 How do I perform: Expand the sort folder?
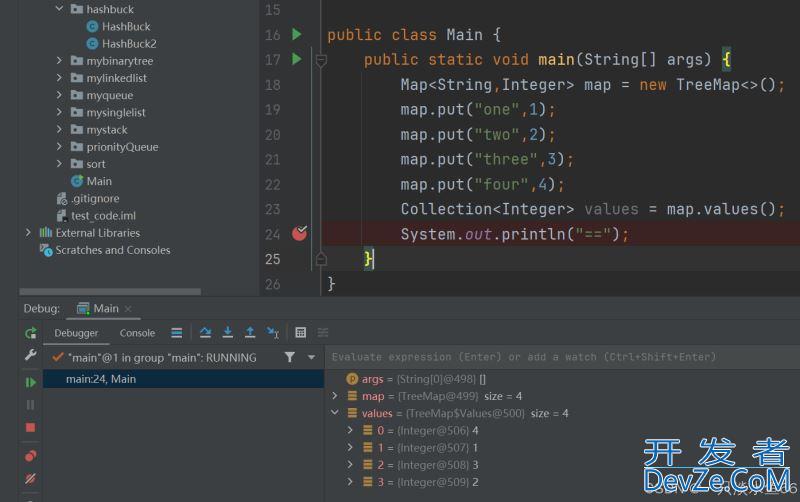click(x=59, y=164)
